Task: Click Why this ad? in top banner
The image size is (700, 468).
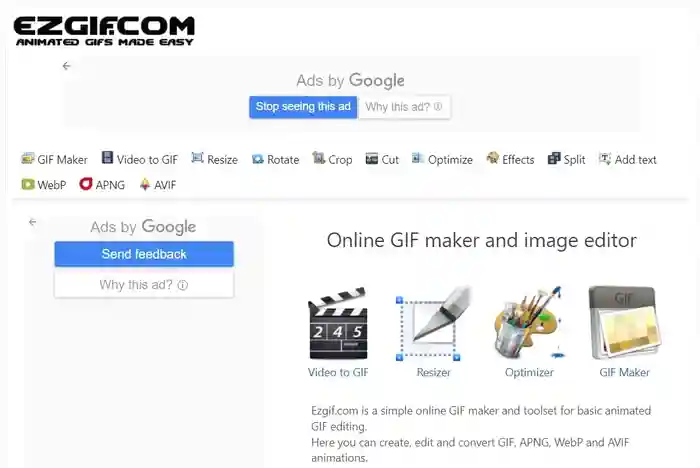Action: [404, 107]
